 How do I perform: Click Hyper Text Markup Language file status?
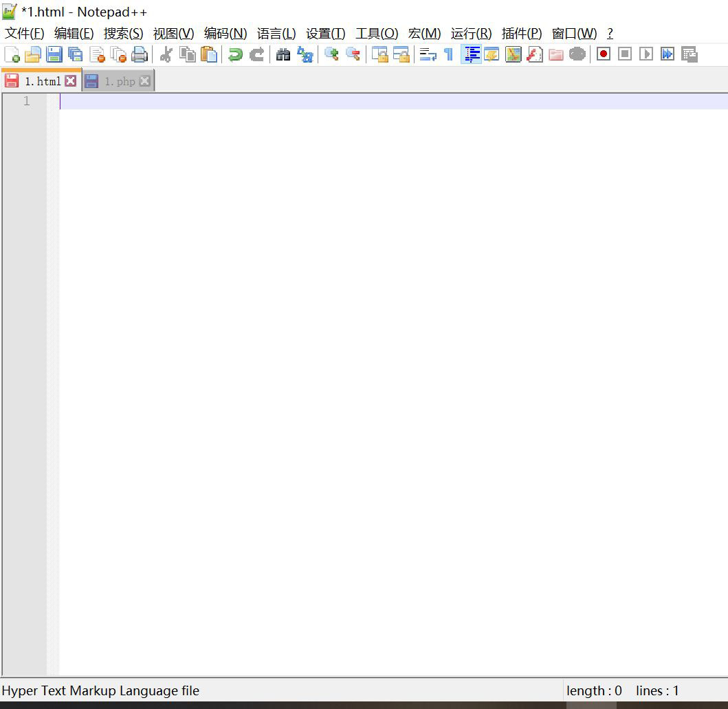100,690
